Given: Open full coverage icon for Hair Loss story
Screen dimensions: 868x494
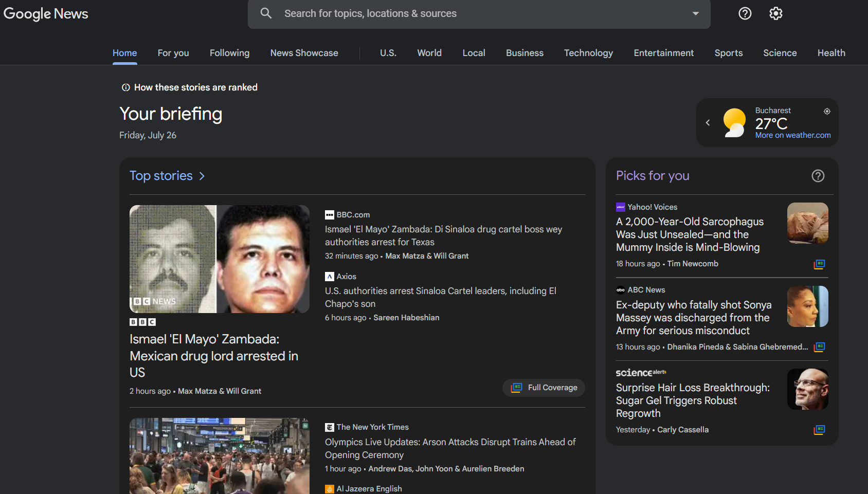Looking at the screenshot, I should pos(819,430).
